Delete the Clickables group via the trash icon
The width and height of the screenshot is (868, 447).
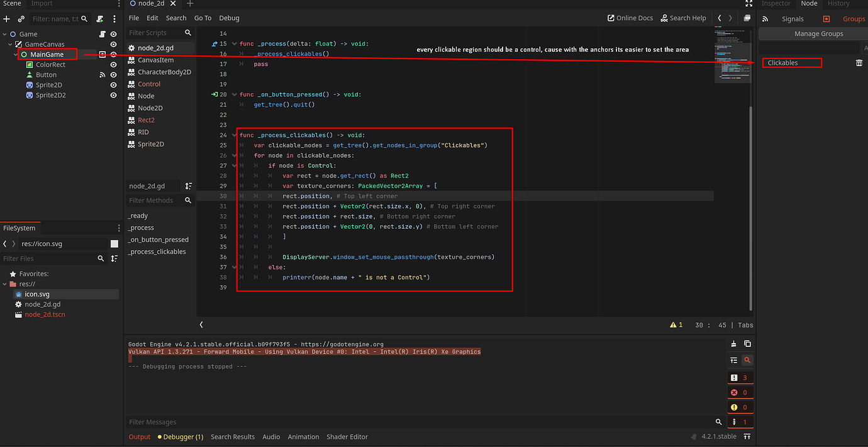859,62
